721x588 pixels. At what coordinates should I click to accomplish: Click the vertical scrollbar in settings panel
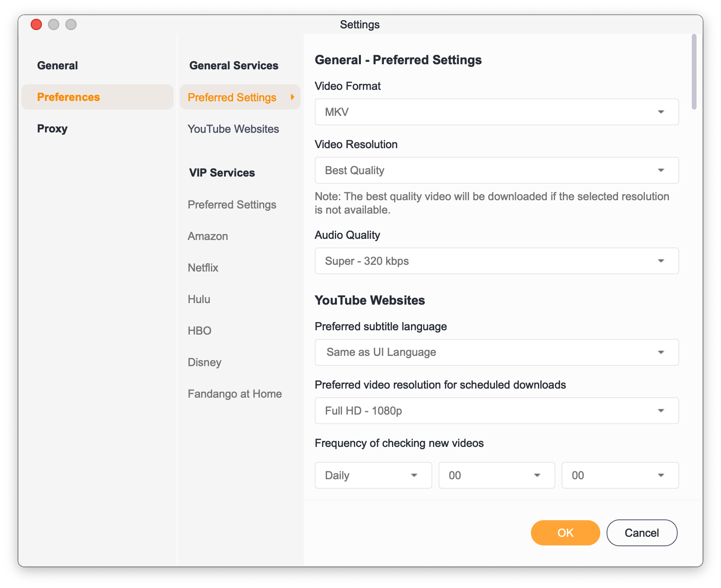tap(694, 72)
